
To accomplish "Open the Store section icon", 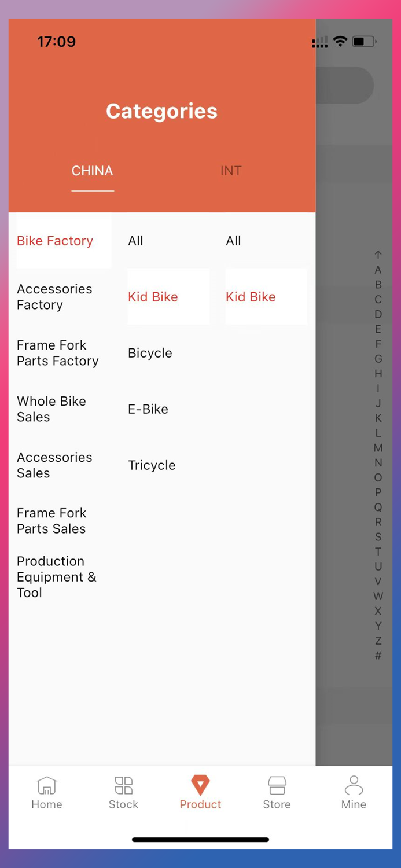I will coord(277,784).
